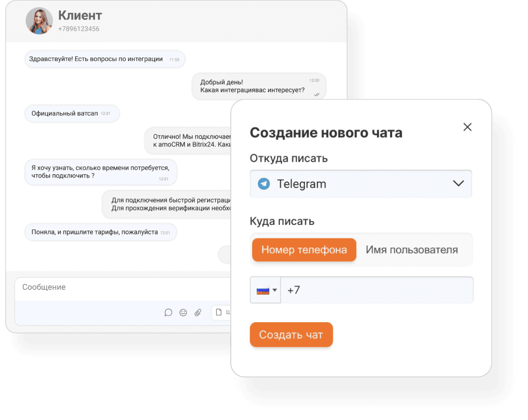Close the new chat creation dialog
This screenshot has width=528, height=420.
click(x=467, y=127)
